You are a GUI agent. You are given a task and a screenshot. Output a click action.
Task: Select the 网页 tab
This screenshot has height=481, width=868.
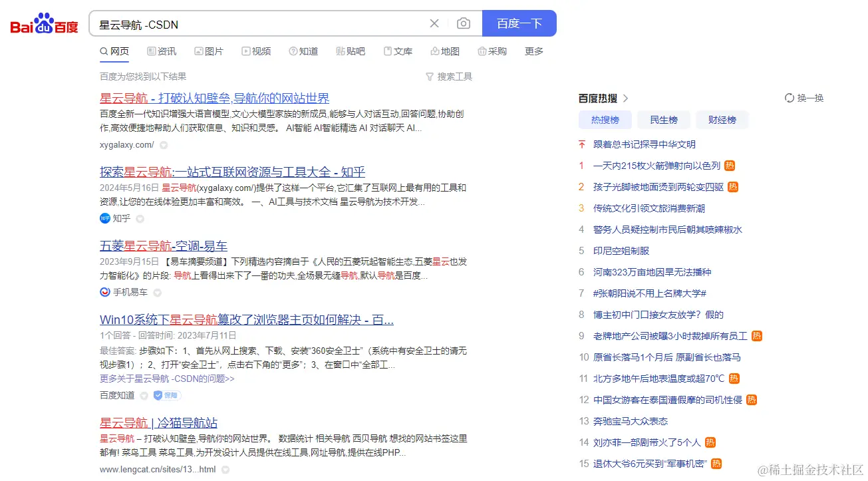(x=114, y=51)
